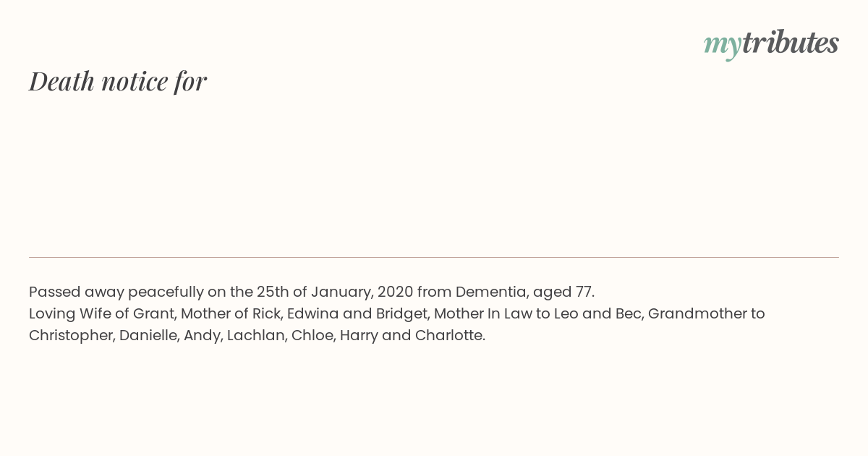Click the date "25th of January, 2020"
868x456 pixels.
tap(335, 292)
